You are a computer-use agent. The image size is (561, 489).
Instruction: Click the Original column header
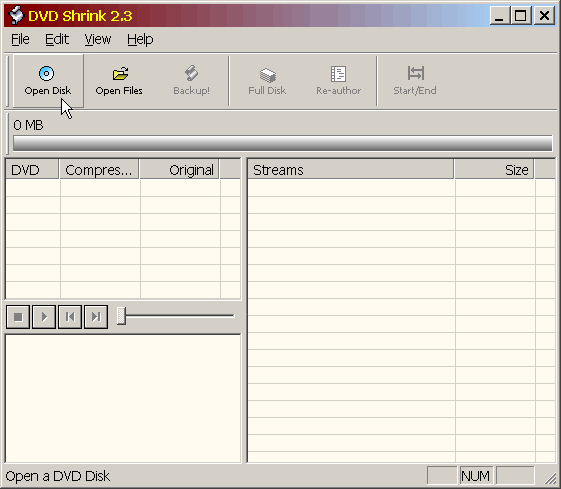coord(179,170)
